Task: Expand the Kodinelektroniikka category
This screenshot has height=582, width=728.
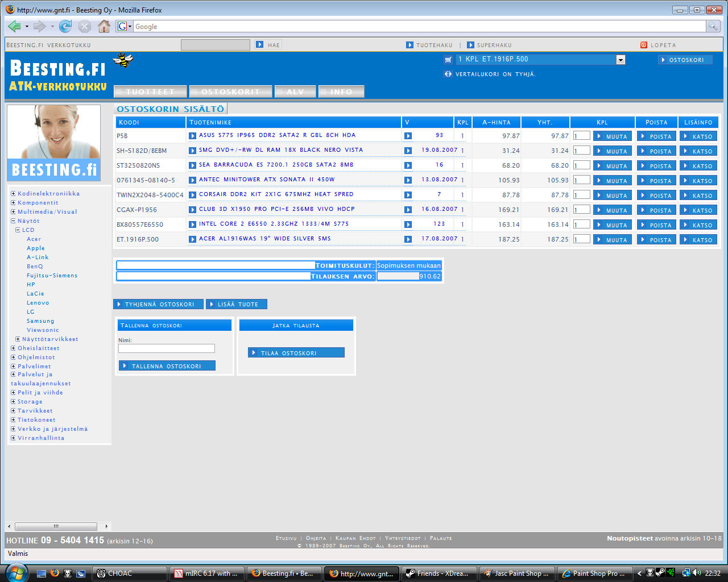Action: 13,194
